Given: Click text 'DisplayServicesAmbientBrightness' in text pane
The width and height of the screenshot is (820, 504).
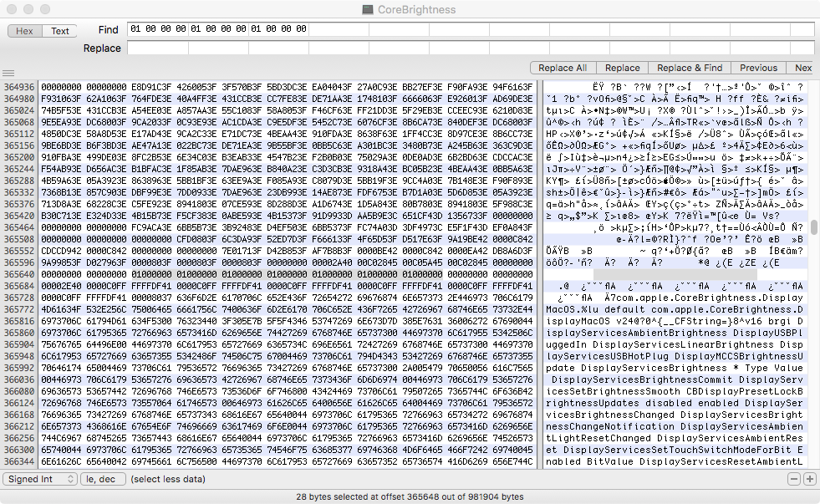Looking at the screenshot, I should coord(637,333).
